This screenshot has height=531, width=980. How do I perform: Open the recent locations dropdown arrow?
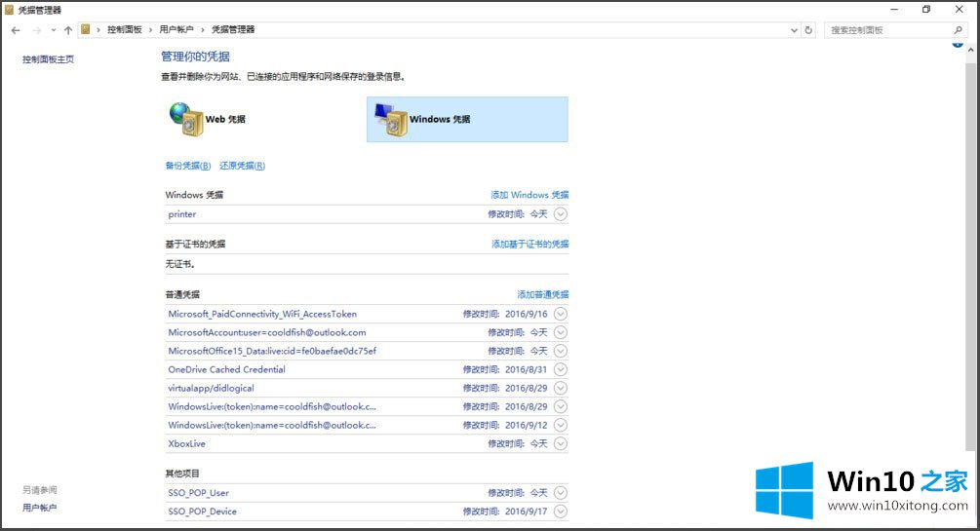pyautogui.click(x=53, y=30)
